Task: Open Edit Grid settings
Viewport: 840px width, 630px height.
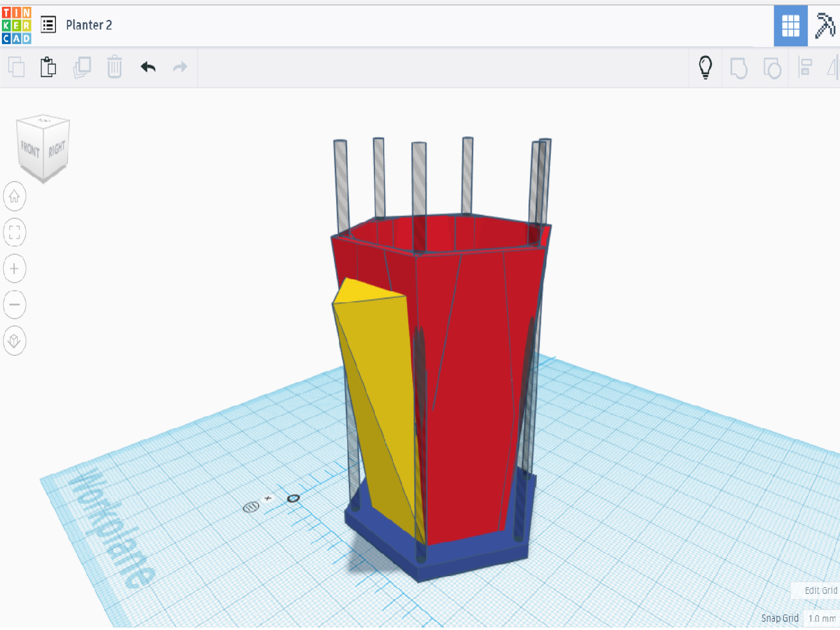Action: [x=820, y=590]
